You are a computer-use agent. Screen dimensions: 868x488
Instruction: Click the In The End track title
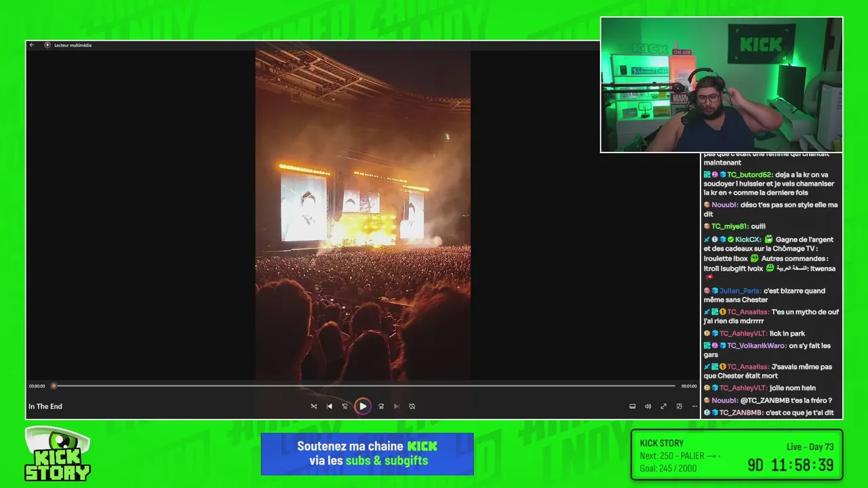[45, 407]
